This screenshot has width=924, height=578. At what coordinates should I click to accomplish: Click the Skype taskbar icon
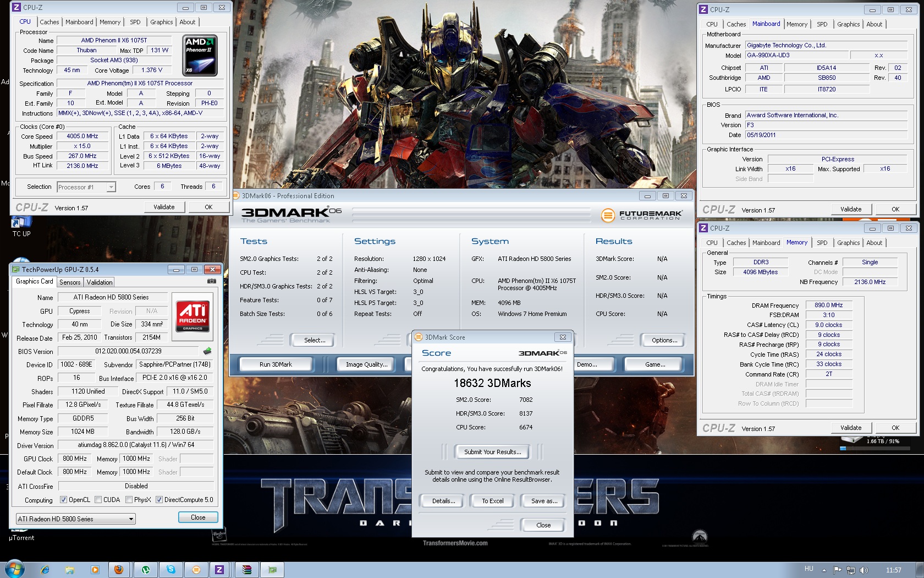(x=171, y=570)
